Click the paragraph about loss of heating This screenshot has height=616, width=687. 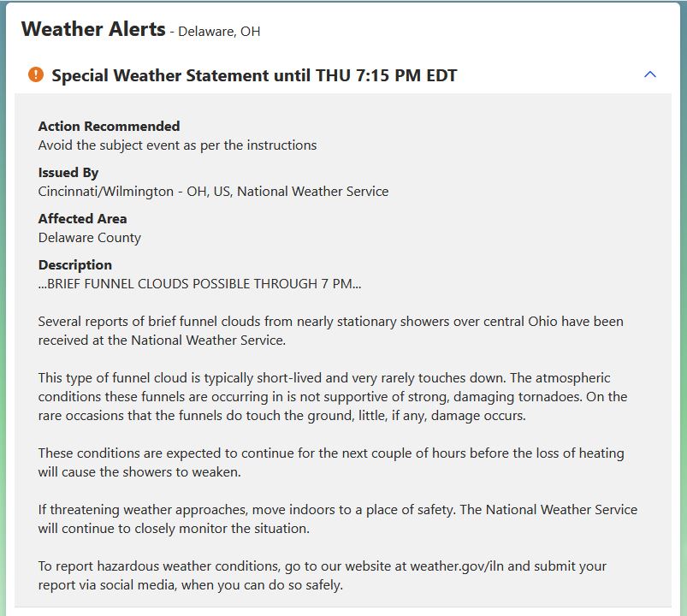[x=331, y=462]
